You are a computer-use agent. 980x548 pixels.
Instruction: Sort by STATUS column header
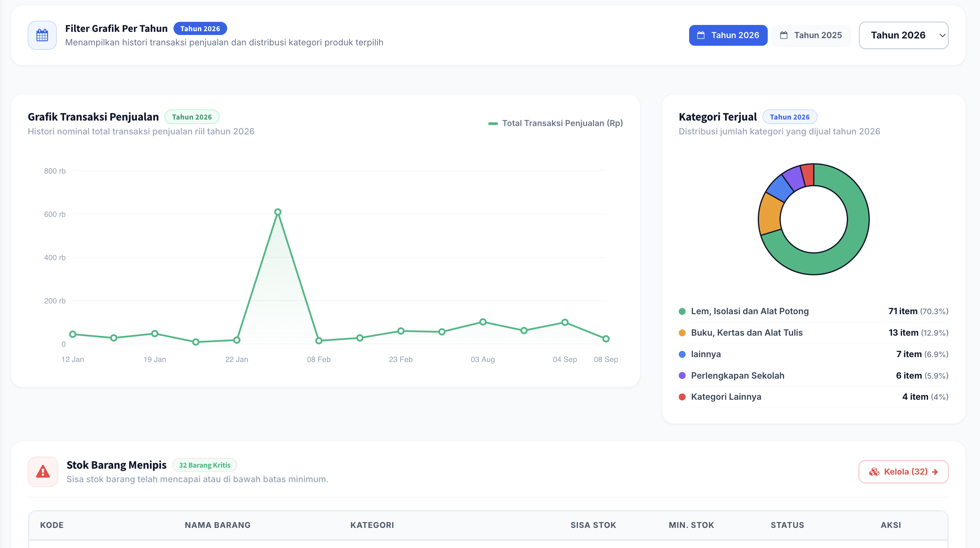[787, 525]
